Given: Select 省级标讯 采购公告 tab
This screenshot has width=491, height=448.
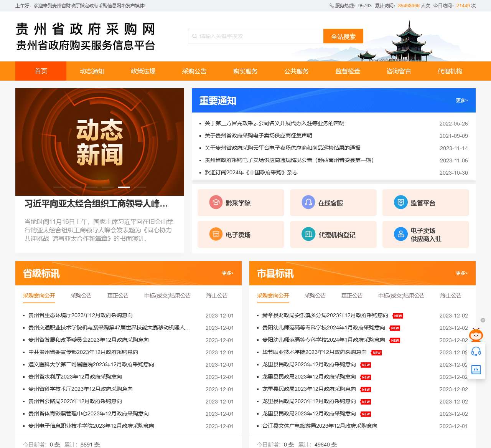Looking at the screenshot, I should [x=81, y=296].
